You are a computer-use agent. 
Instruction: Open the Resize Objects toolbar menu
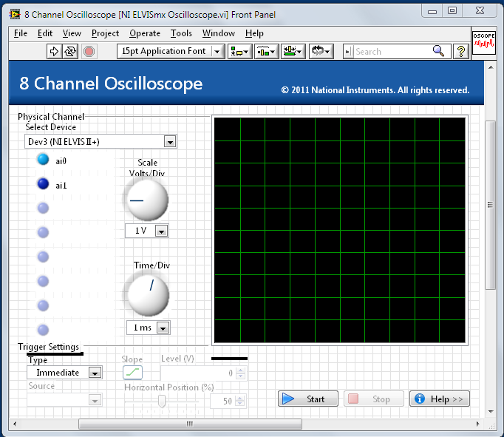(293, 52)
